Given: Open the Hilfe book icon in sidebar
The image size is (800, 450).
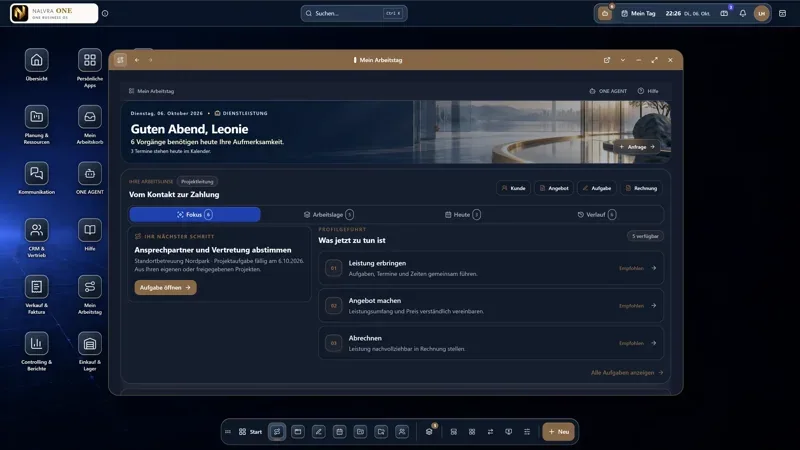Looking at the screenshot, I should pos(90,230).
